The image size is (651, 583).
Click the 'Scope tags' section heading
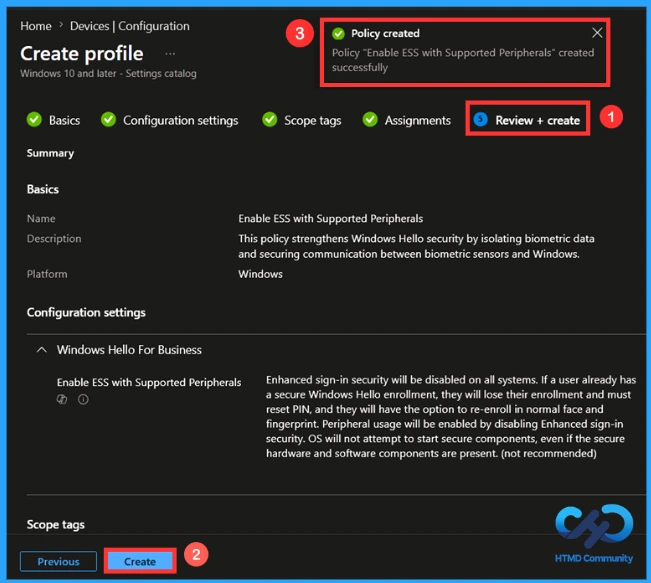point(56,524)
